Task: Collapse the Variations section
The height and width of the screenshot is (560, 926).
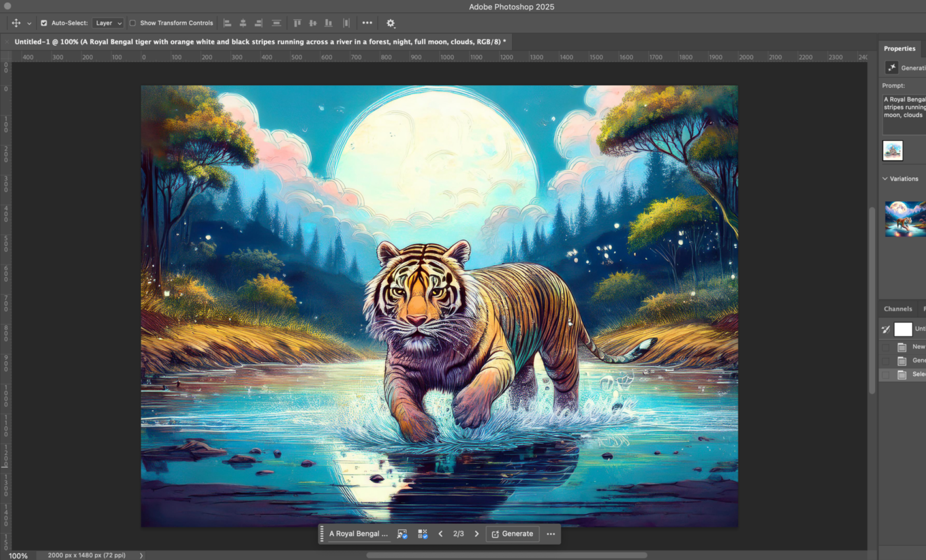Action: [x=885, y=179]
